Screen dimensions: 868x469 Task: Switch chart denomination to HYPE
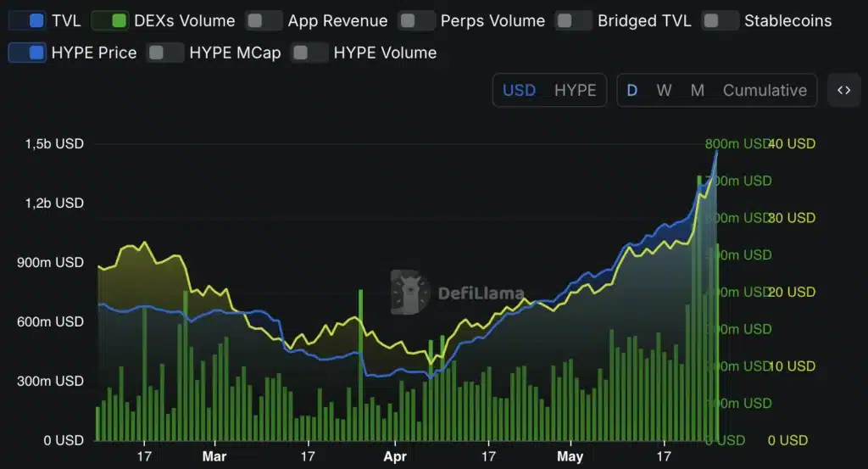(576, 90)
